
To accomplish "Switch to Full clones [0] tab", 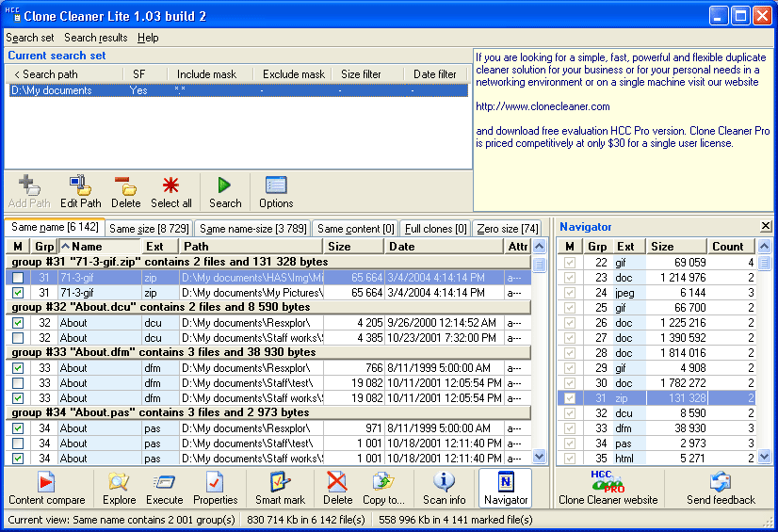I will (x=435, y=229).
